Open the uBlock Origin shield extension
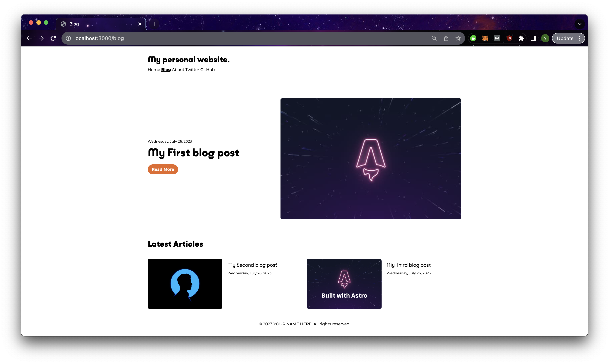The width and height of the screenshot is (609, 364). coord(509,38)
